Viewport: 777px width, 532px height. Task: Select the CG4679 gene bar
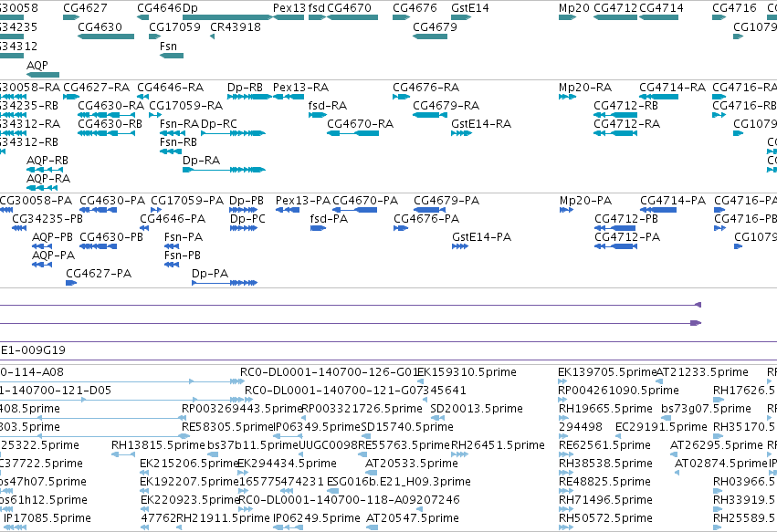click(430, 37)
